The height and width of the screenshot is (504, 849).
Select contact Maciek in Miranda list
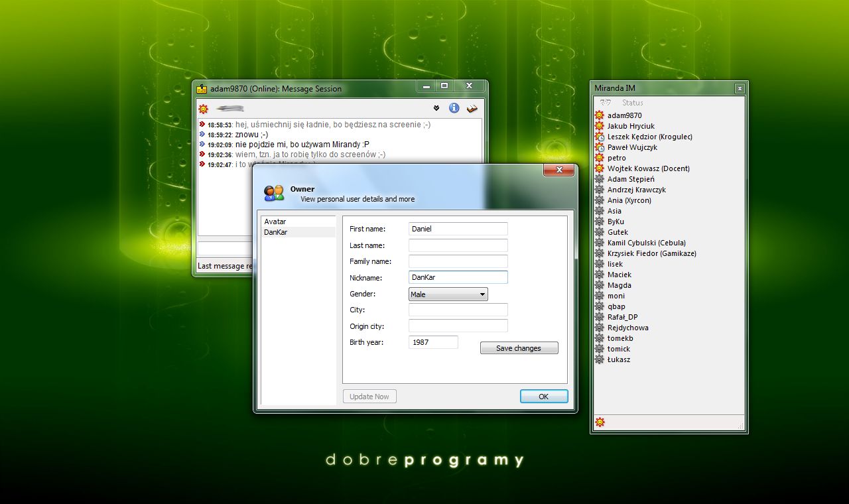click(669, 275)
